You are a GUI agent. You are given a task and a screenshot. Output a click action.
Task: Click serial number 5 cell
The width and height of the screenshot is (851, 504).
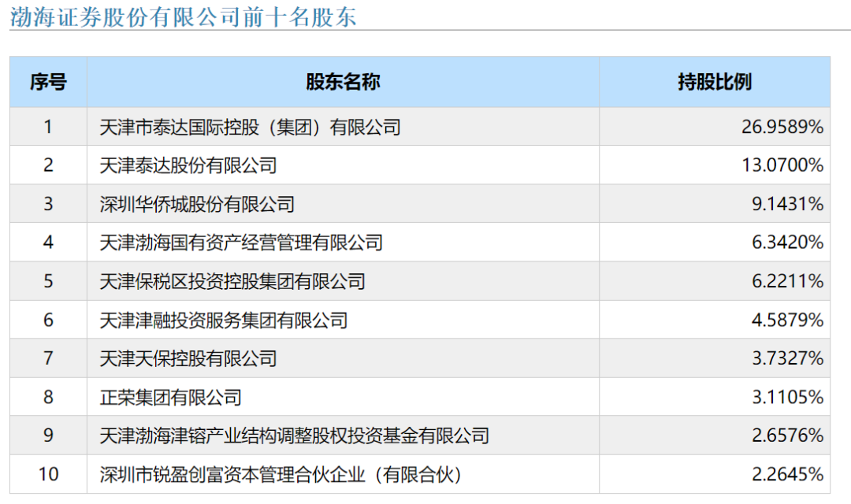48,281
